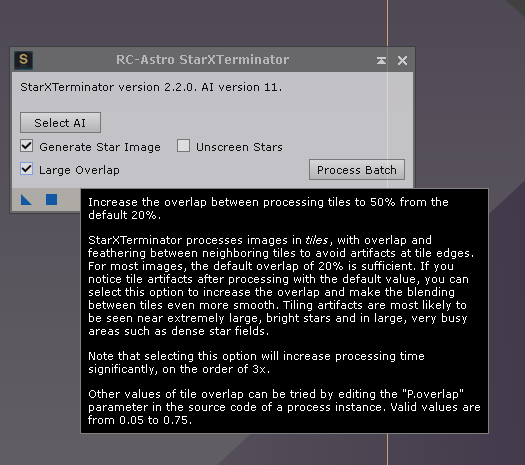Click the empty dark workspace above the window
This screenshot has height=465, width=525.
[x=201, y=22]
